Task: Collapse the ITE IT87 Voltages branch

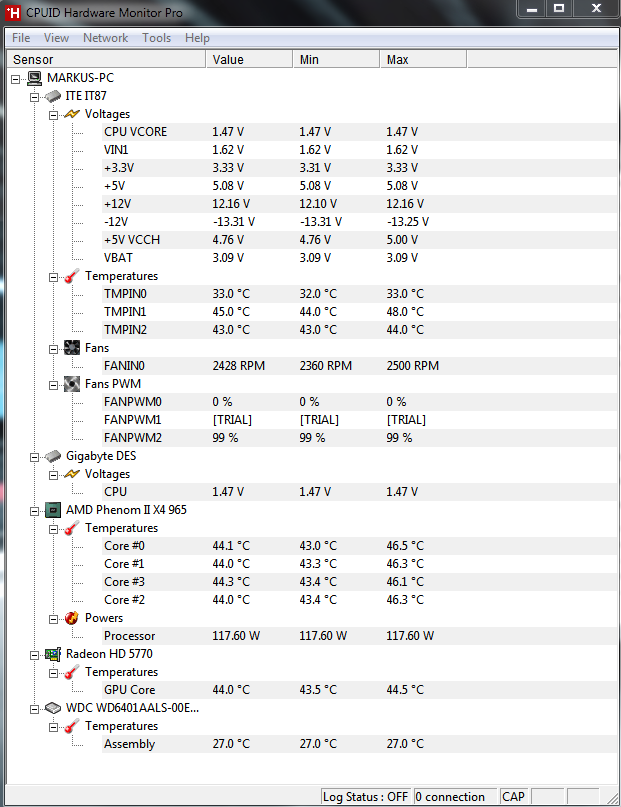Action: (x=54, y=115)
